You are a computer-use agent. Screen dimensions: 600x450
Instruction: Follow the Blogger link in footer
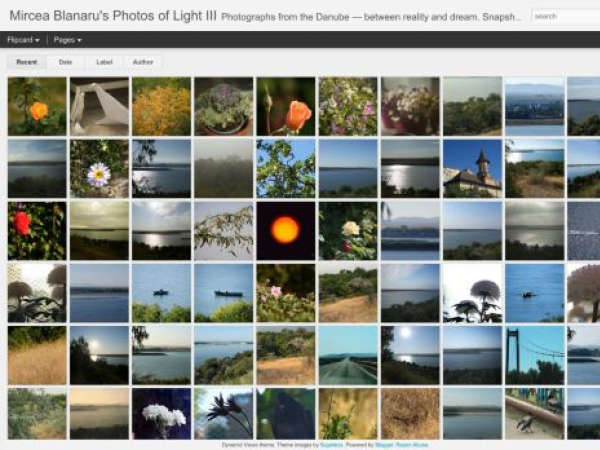click(384, 445)
